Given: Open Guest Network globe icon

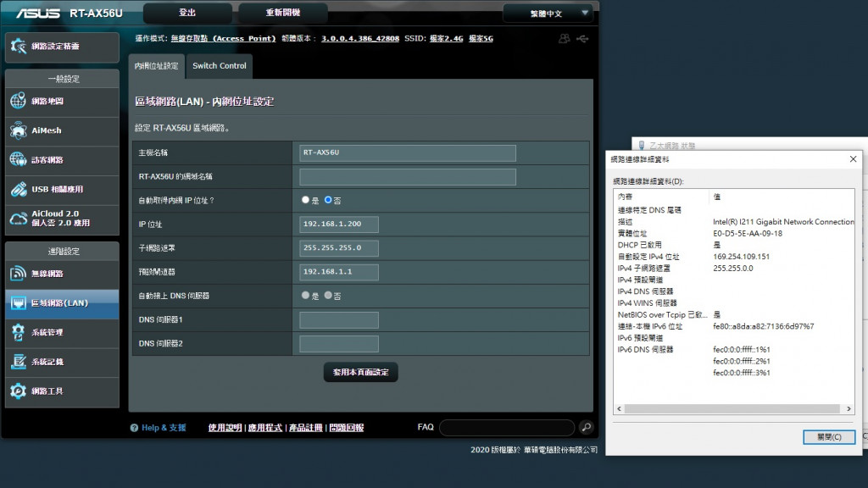Looking at the screenshot, I should tap(18, 160).
